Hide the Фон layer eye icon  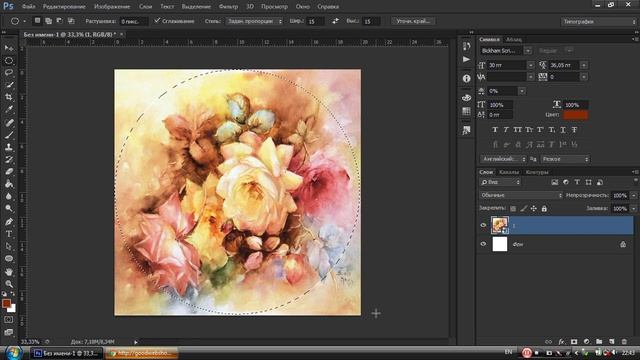pyautogui.click(x=483, y=244)
